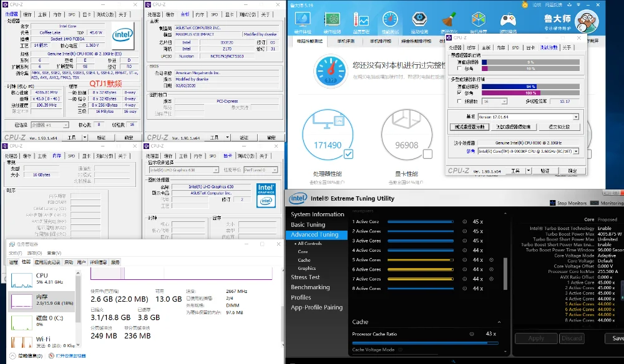Image resolution: width=624 pixels, height=364 pixels.
Task: Click the gold medal icon in Ludashi title bar
Action: 525,5
